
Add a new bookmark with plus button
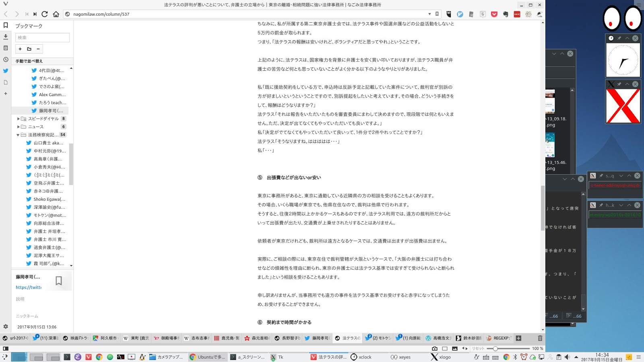click(20, 49)
